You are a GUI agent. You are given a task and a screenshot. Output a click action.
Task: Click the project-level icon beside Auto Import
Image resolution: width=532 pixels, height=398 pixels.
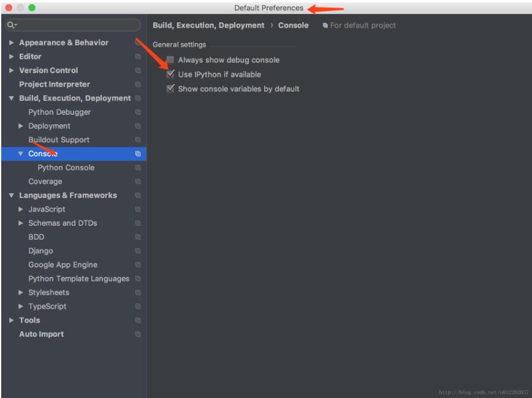[138, 334]
